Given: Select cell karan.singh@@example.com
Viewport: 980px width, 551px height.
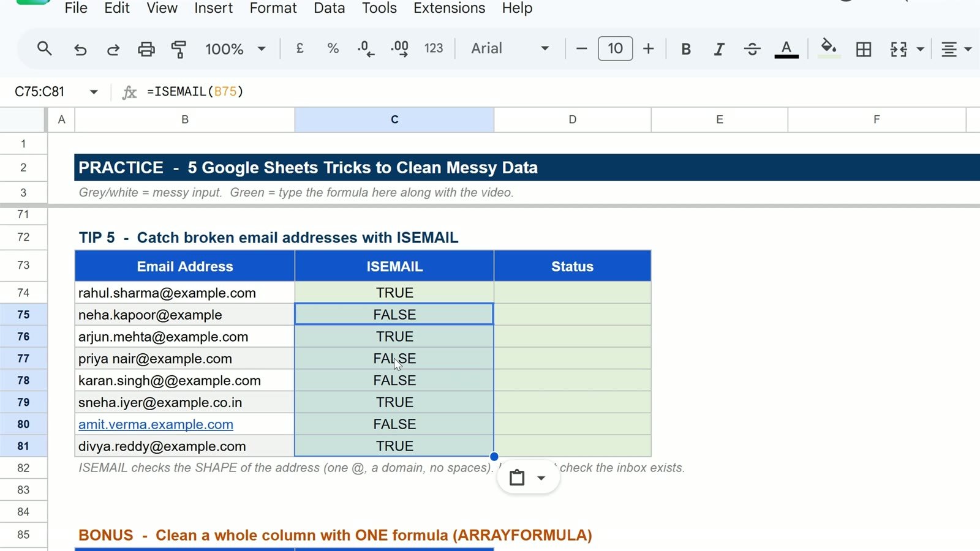Looking at the screenshot, I should (185, 380).
